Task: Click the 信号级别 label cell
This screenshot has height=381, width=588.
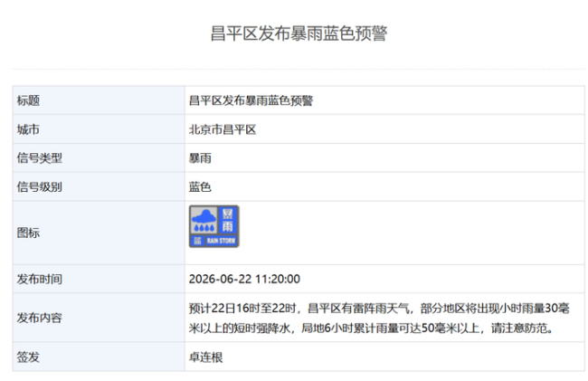Action: coord(99,186)
